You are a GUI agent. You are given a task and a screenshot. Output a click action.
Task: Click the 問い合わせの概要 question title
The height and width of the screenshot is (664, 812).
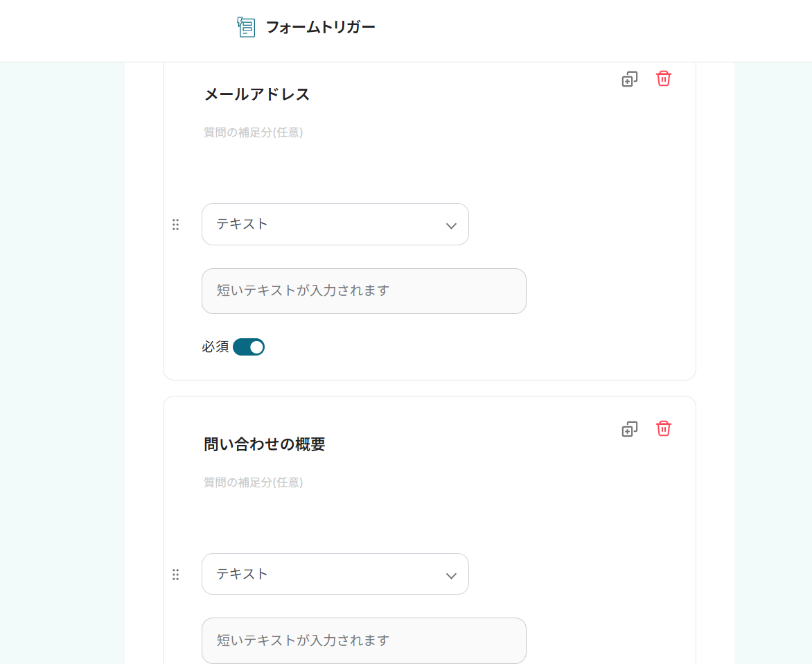(265, 444)
